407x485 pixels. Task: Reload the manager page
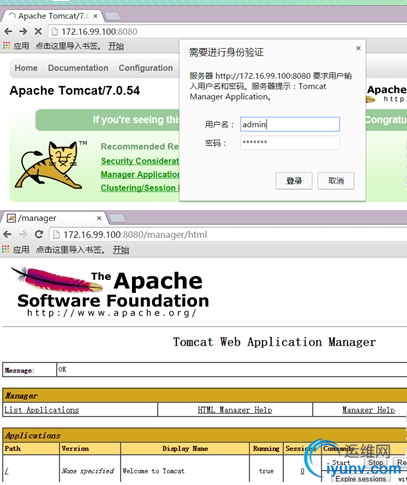coord(39,234)
